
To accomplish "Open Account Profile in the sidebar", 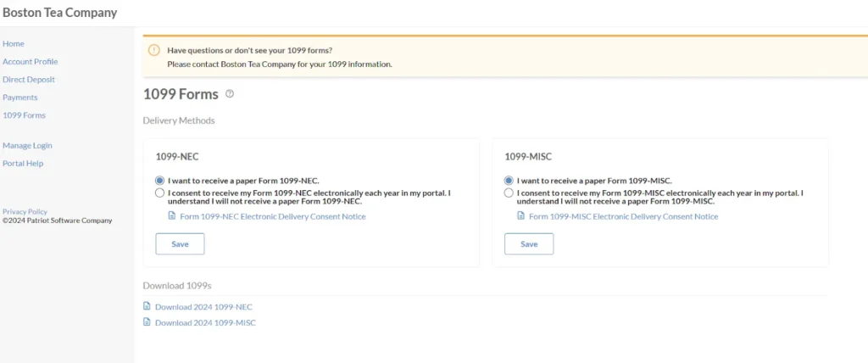I will click(31, 62).
